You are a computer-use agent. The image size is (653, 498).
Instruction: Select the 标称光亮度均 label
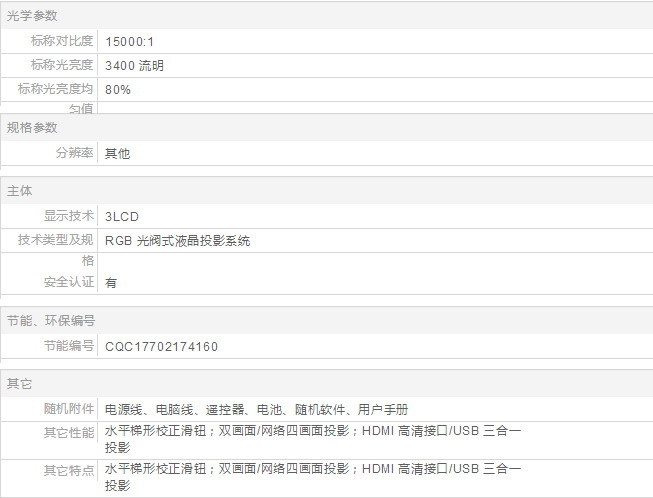point(55,89)
